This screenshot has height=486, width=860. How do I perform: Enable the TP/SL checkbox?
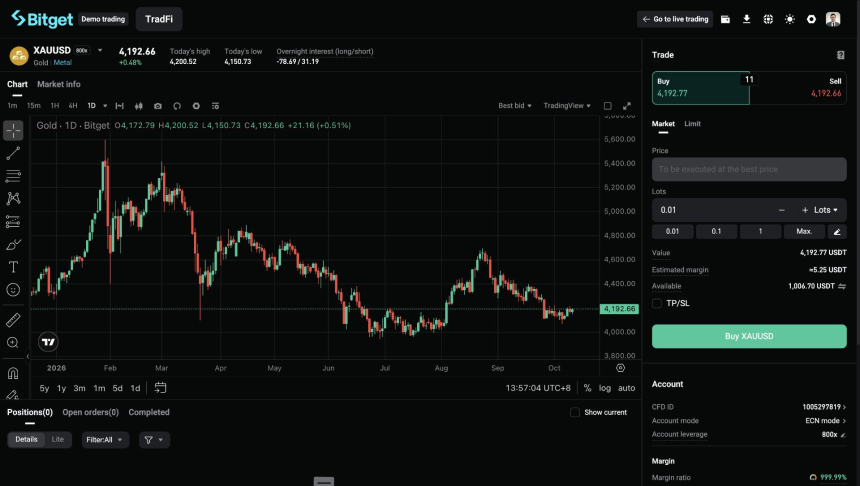657,303
